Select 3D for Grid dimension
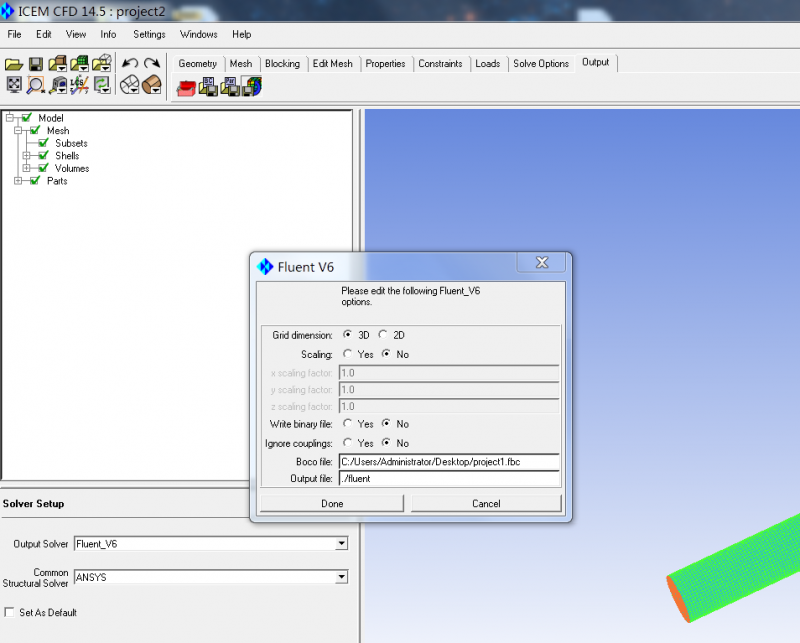This screenshot has width=800, height=643. [347, 334]
